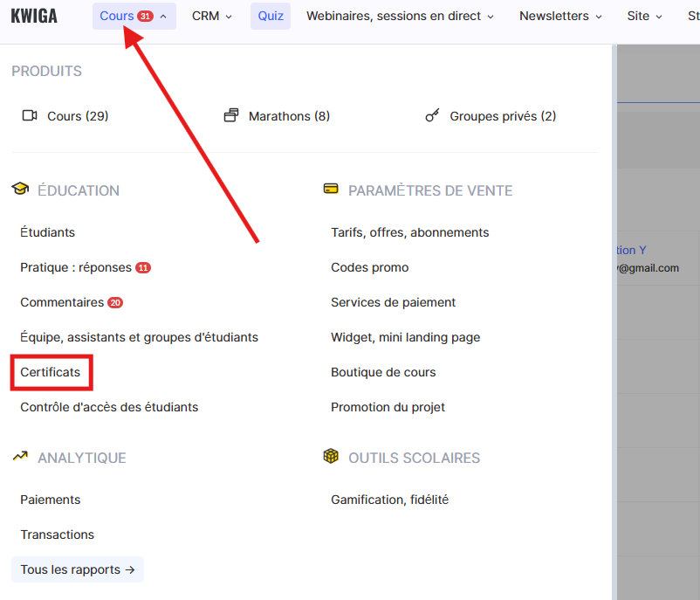Screen dimensions: 700x600
Task: Click the Analytique trend arrow icon
Action: (x=20, y=458)
